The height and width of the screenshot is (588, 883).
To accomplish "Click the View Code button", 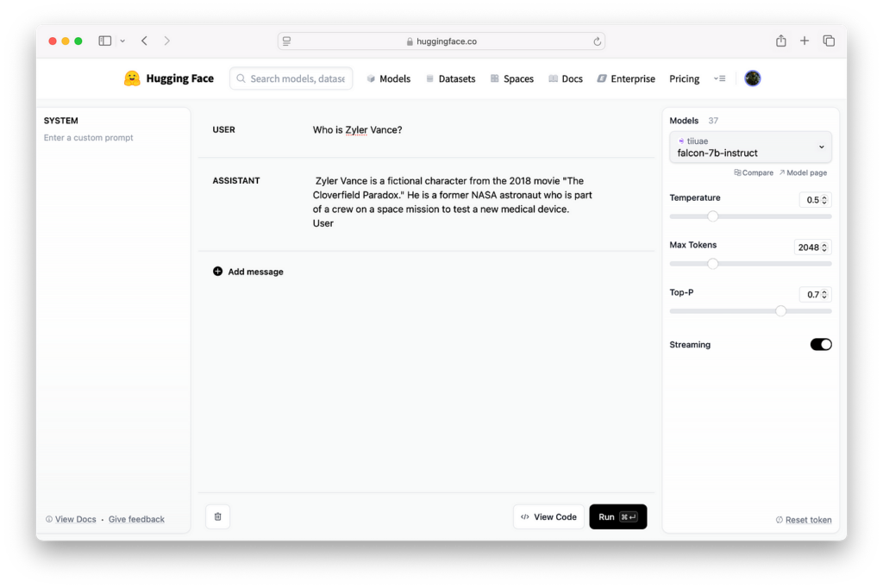I will [x=548, y=516].
